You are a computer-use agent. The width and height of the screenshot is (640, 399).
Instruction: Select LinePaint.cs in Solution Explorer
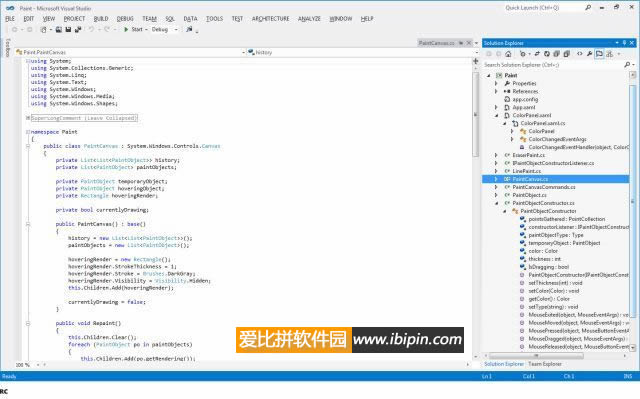pos(527,171)
